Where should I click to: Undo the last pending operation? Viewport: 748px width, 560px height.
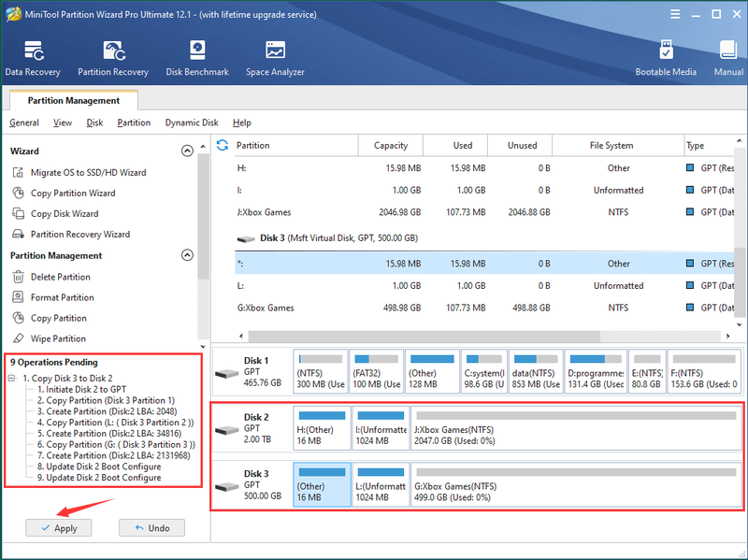[151, 528]
